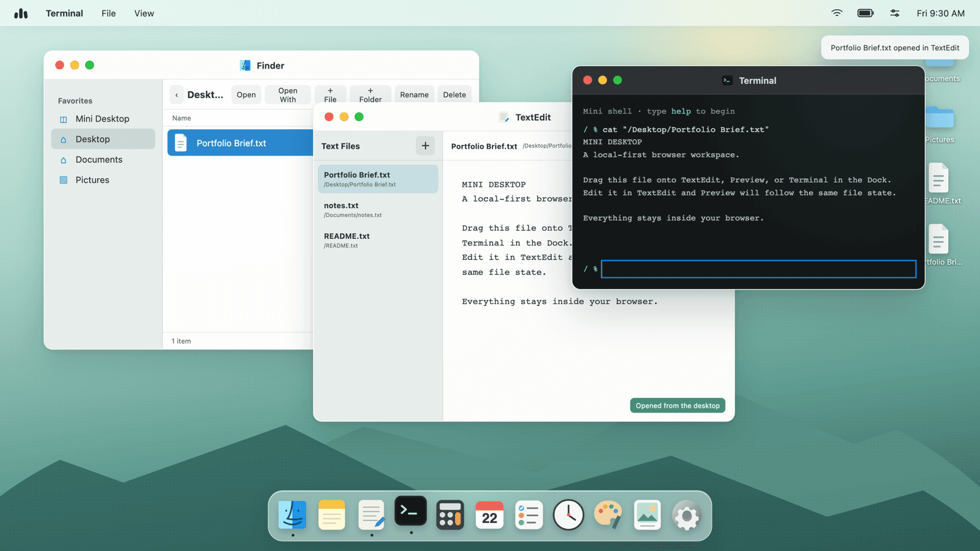Open the Terminal icon in Dock

pyautogui.click(x=410, y=511)
